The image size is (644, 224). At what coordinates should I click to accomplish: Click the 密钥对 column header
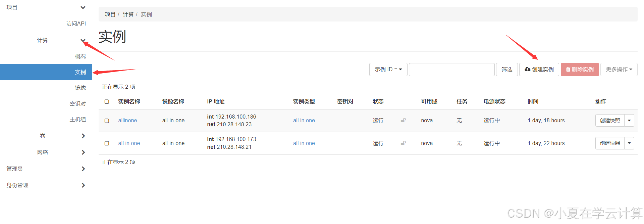pyautogui.click(x=345, y=101)
